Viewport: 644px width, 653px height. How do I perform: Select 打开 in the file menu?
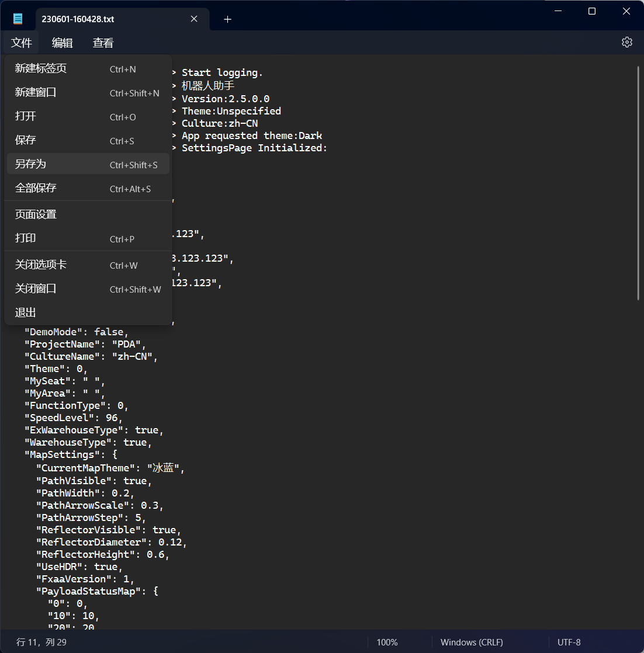click(88, 116)
